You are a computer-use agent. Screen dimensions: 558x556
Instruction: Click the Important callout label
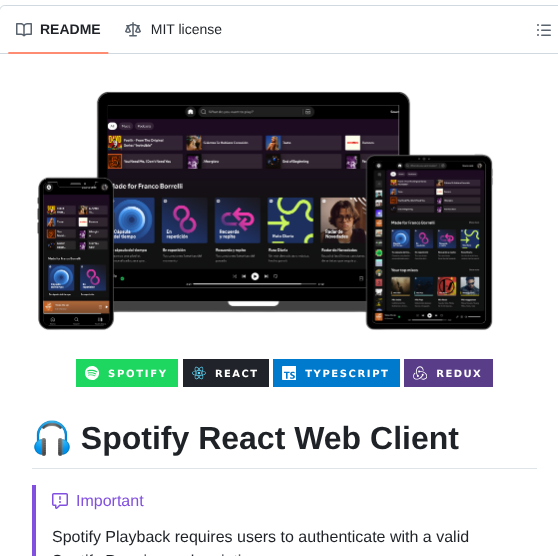[110, 501]
